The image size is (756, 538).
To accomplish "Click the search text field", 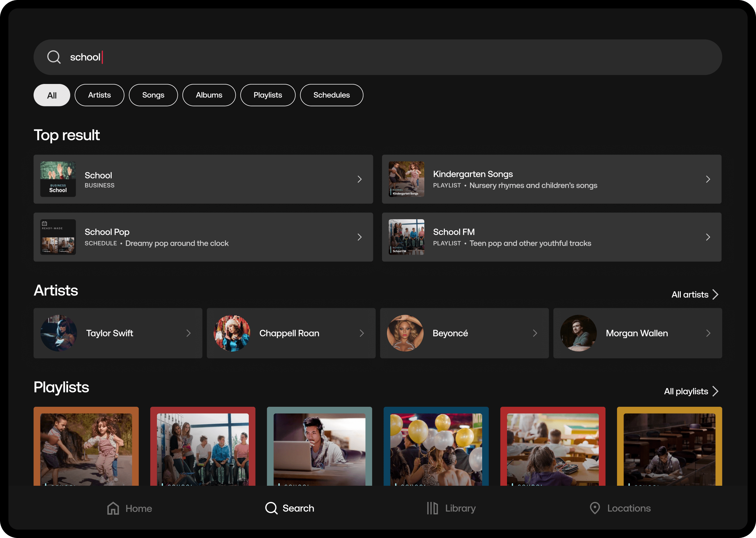I will [377, 57].
